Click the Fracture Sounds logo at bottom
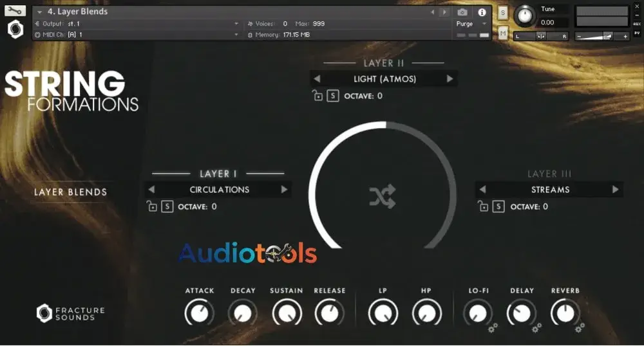 (70, 314)
